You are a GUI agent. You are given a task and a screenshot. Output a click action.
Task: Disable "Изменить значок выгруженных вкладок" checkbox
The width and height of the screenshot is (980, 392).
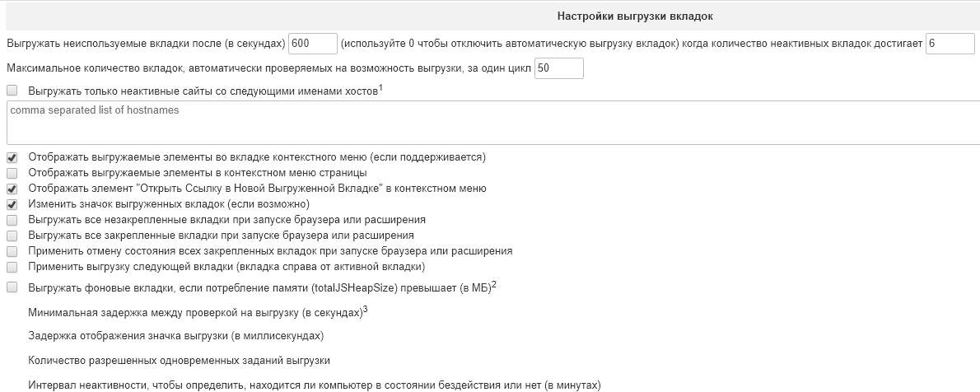(12, 204)
